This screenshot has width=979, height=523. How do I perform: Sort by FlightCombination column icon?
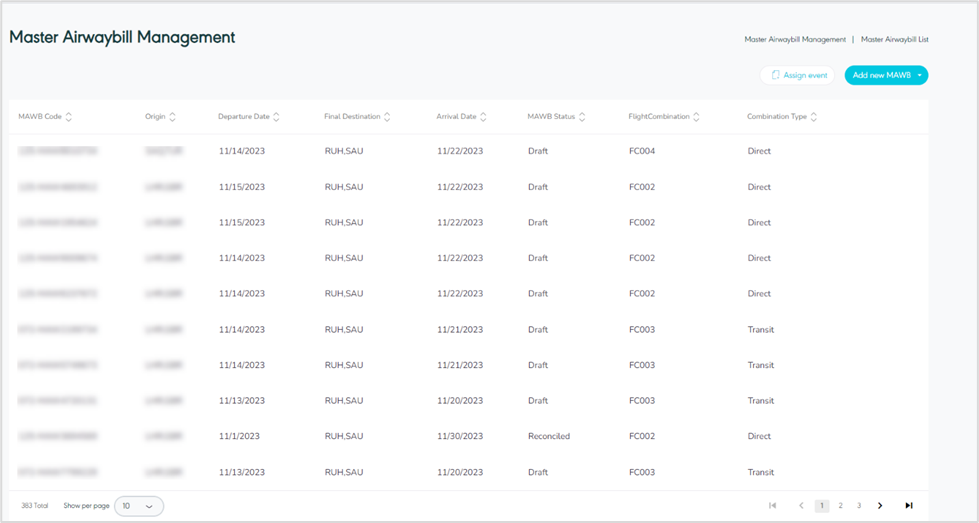(x=696, y=117)
